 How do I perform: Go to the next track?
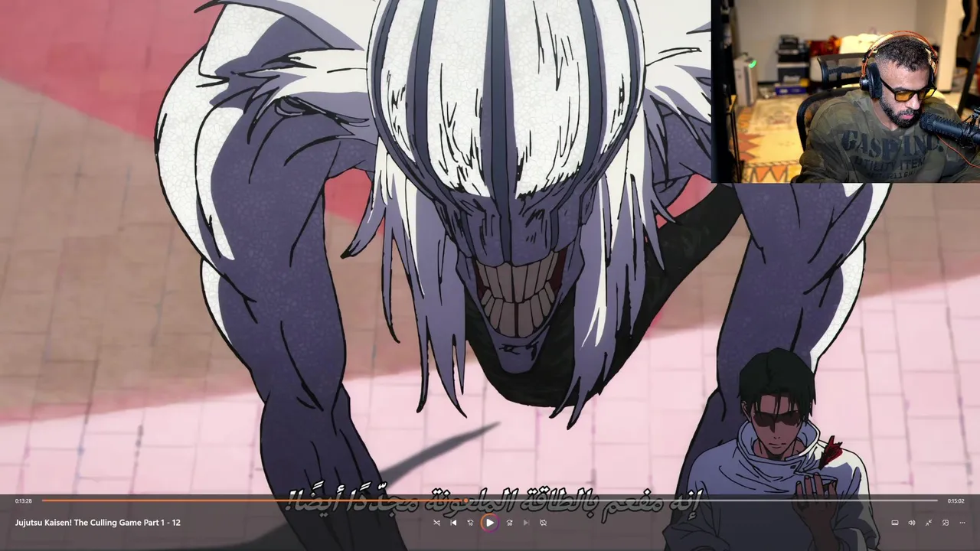click(526, 523)
